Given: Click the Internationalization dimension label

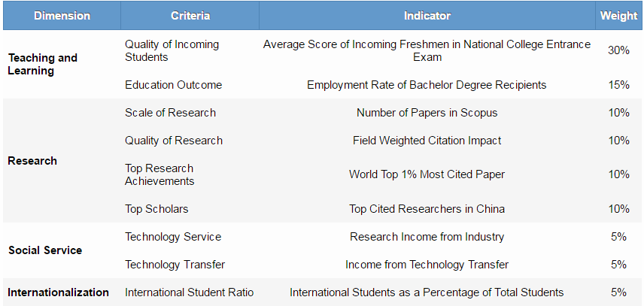Looking at the screenshot, I should 58,292.
